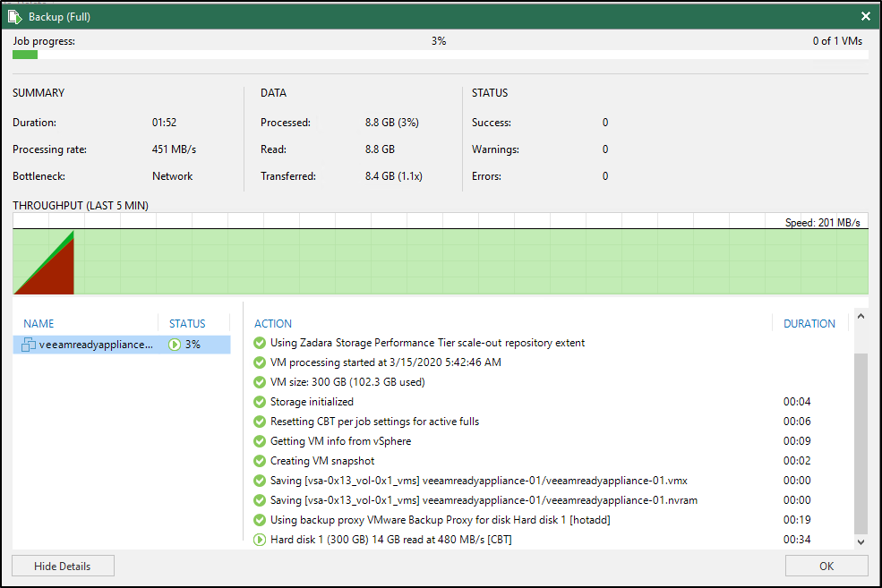The width and height of the screenshot is (882, 588).
Task: Click the ACTION column header
Action: [x=273, y=324]
